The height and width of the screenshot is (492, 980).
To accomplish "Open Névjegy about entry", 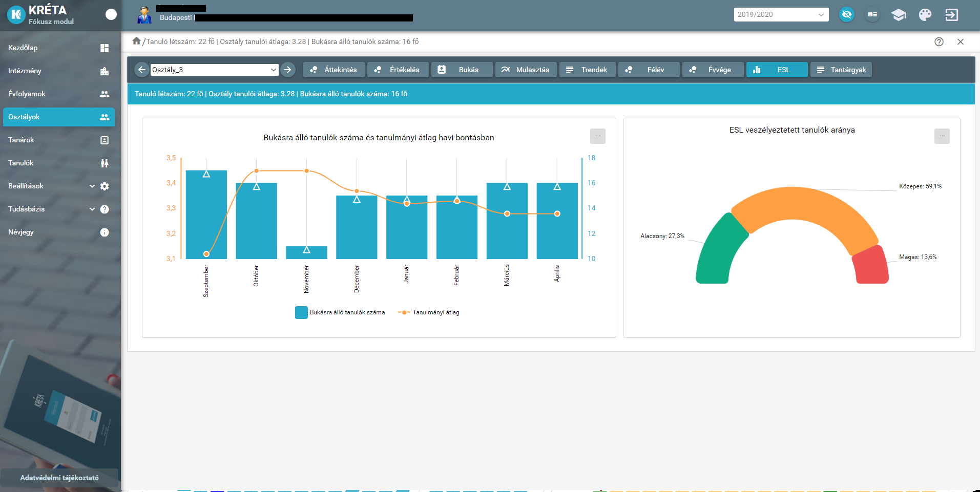I will (59, 232).
